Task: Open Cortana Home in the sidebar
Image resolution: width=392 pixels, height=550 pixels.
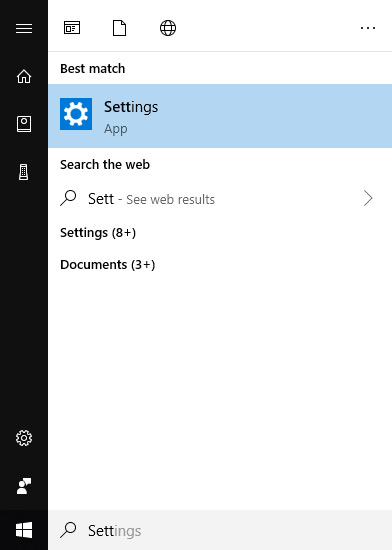Action: point(24,76)
